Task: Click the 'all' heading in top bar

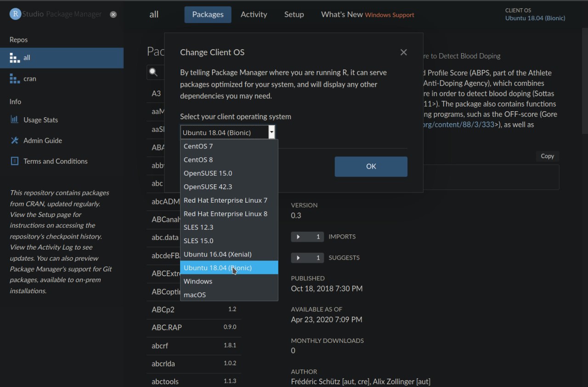Action: [x=154, y=14]
